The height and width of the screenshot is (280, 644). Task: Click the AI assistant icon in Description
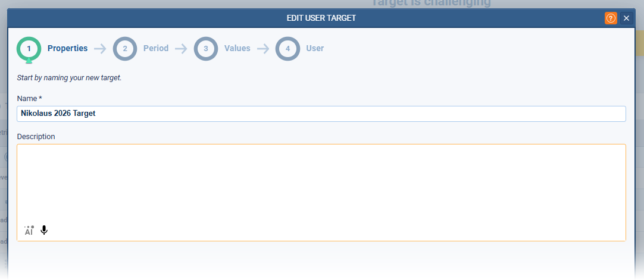(29, 231)
